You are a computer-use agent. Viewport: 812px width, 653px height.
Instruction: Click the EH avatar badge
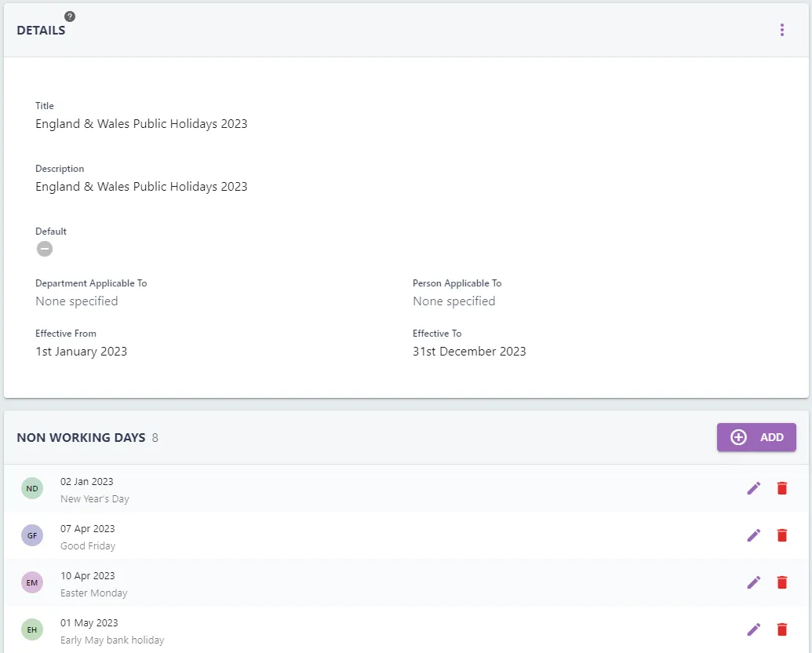pyautogui.click(x=32, y=629)
